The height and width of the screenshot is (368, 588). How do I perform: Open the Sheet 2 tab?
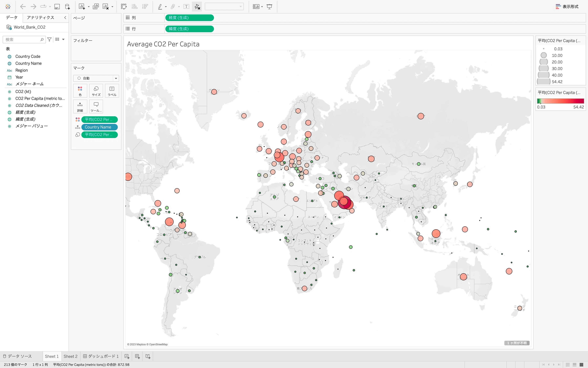pos(70,356)
